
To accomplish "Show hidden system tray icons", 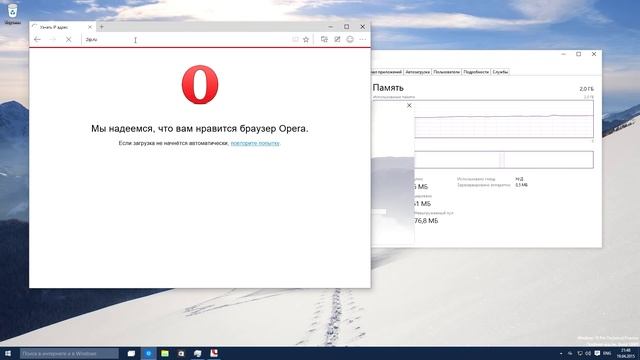I will (561, 353).
